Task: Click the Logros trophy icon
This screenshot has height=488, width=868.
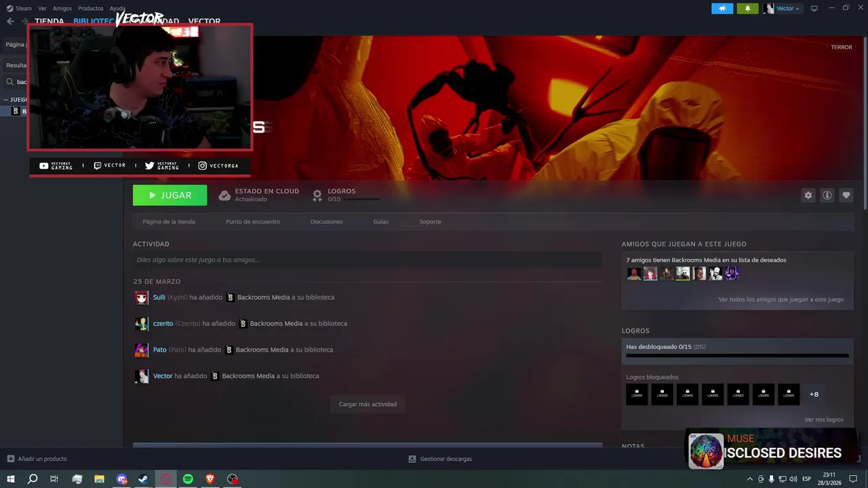Action: point(317,195)
